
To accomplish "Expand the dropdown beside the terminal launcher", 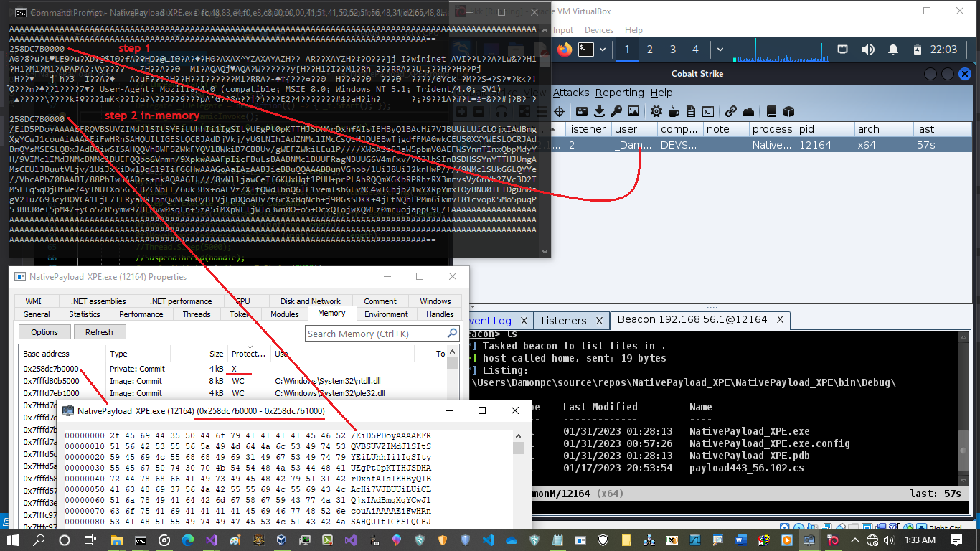I will click(603, 50).
